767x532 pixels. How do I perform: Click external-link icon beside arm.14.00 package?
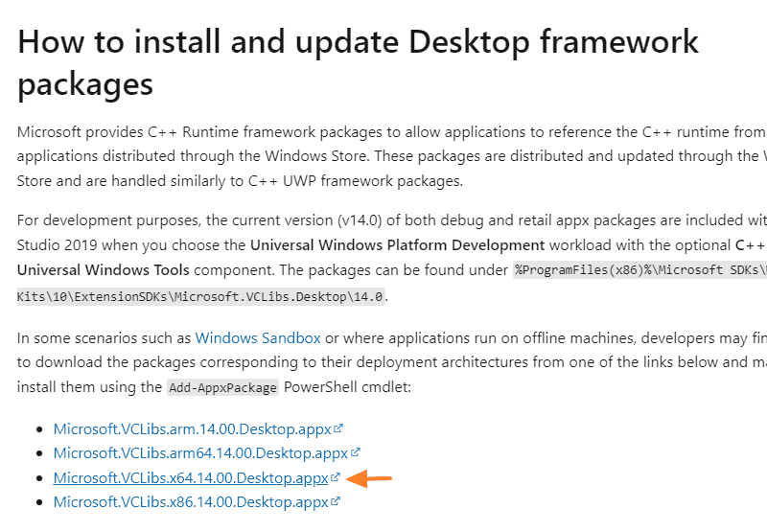pos(339,428)
